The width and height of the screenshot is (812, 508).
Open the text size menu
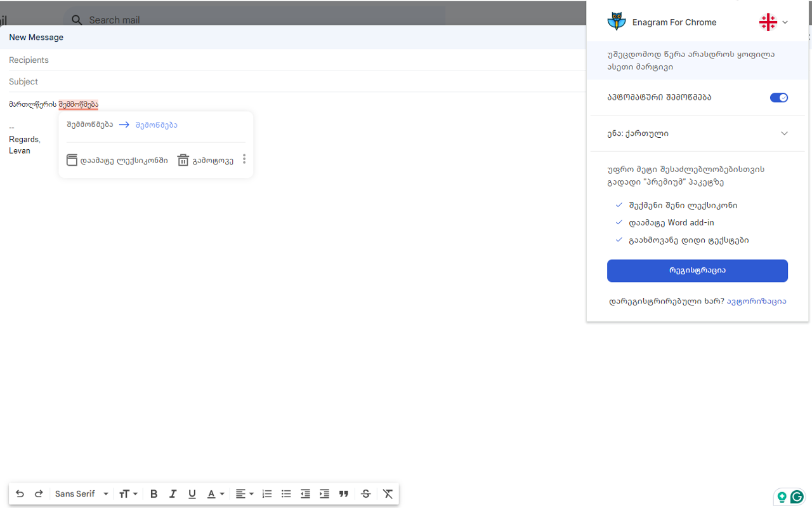click(128, 494)
